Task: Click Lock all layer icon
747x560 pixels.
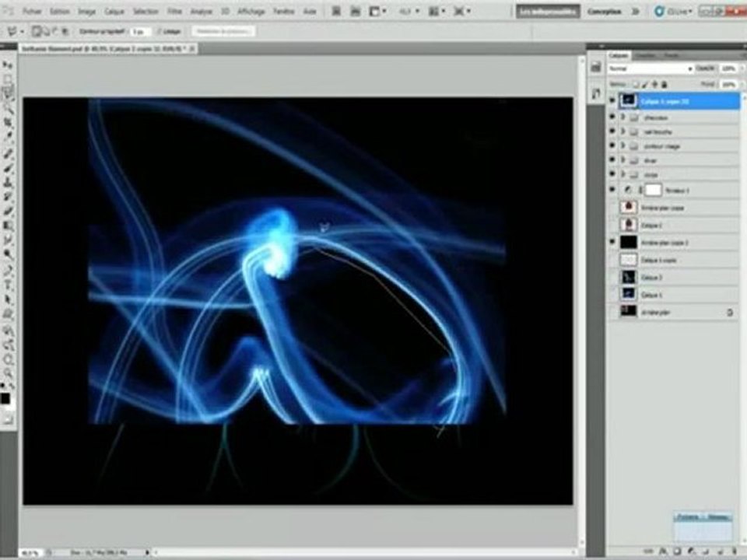Action: click(665, 84)
